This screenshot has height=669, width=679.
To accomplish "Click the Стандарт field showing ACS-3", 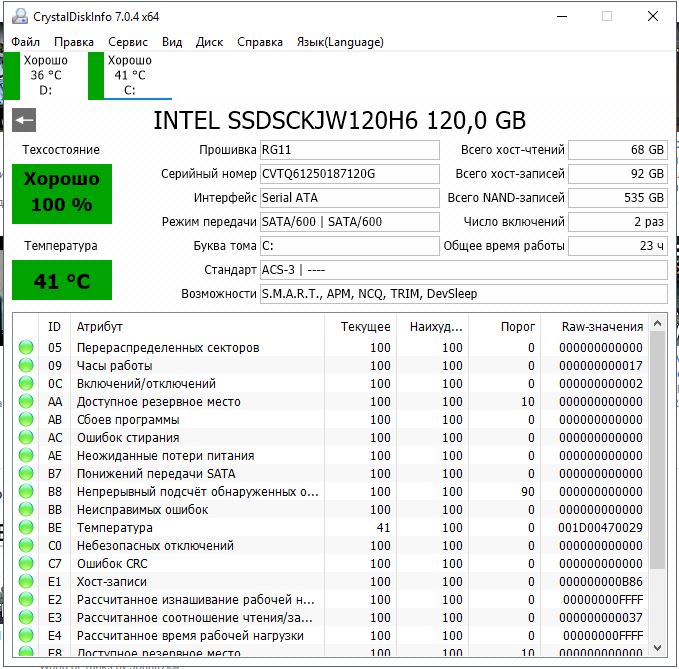I will pyautogui.click(x=463, y=270).
